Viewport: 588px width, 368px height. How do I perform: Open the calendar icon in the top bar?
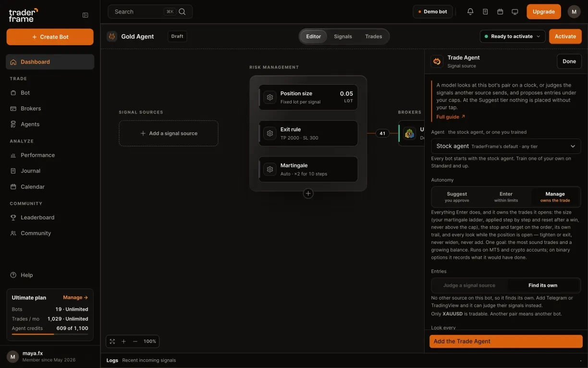500,12
